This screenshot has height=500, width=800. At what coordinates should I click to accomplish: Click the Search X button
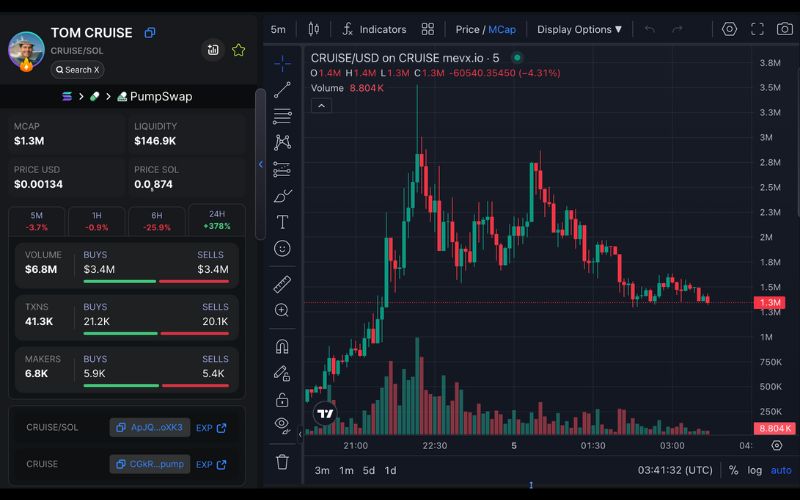click(78, 70)
